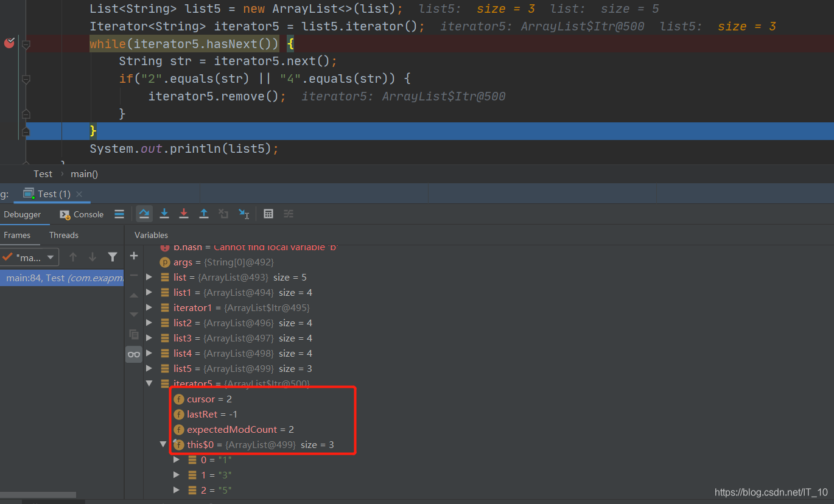
Task: Move the watch down in Variables
Action: pos(134,315)
